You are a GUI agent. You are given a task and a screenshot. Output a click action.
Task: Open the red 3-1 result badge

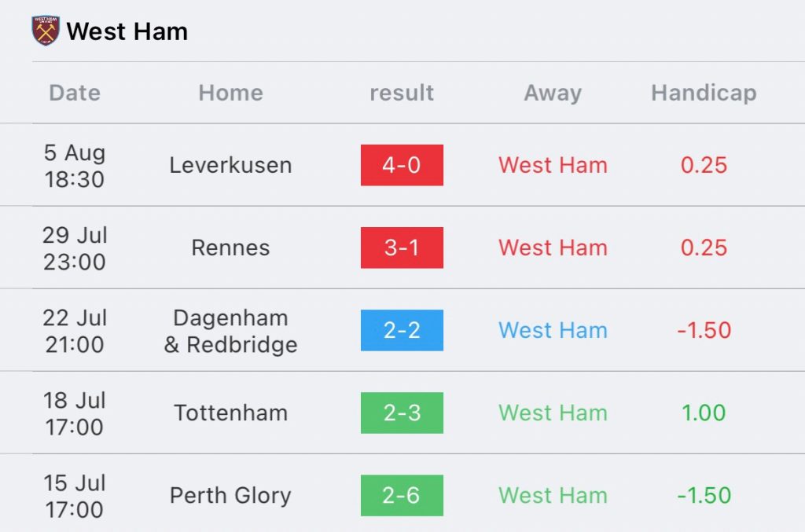coord(402,248)
